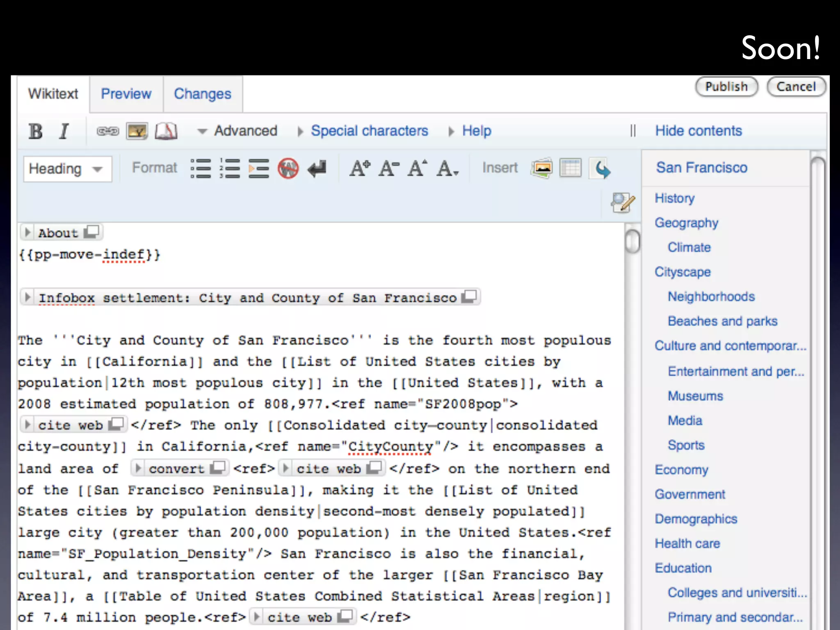Screen dimensions: 840x630
Task: Click the no-wiki formatting icon
Action: 288,169
